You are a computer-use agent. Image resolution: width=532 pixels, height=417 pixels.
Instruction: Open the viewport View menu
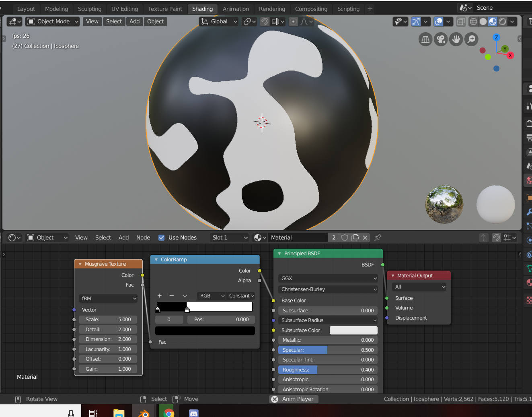(92, 21)
